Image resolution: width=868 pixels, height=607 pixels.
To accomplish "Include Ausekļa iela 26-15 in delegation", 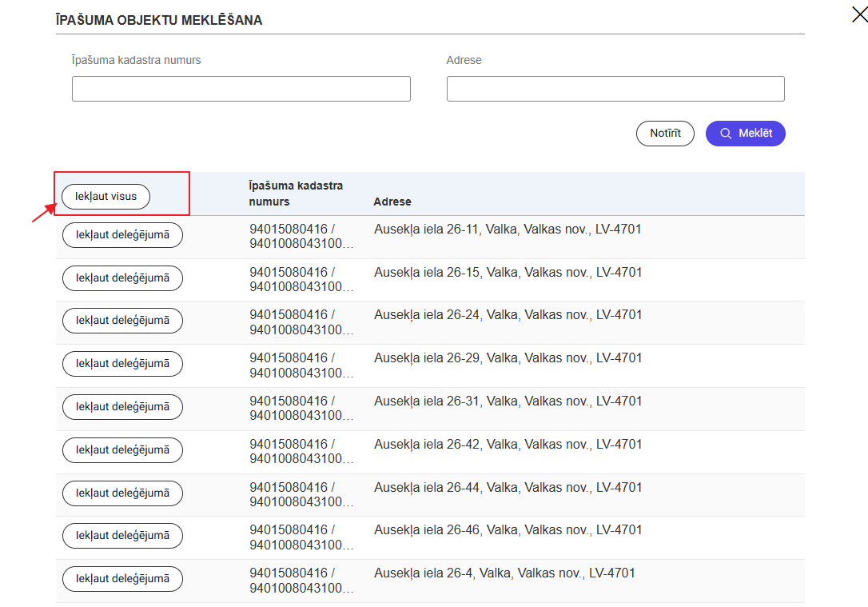I will [122, 278].
